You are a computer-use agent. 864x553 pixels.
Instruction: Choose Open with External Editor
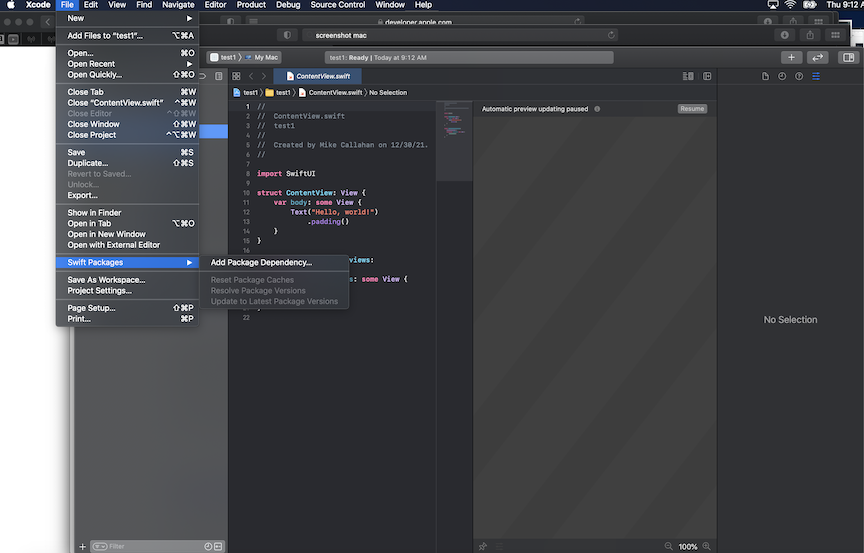(x=127, y=245)
